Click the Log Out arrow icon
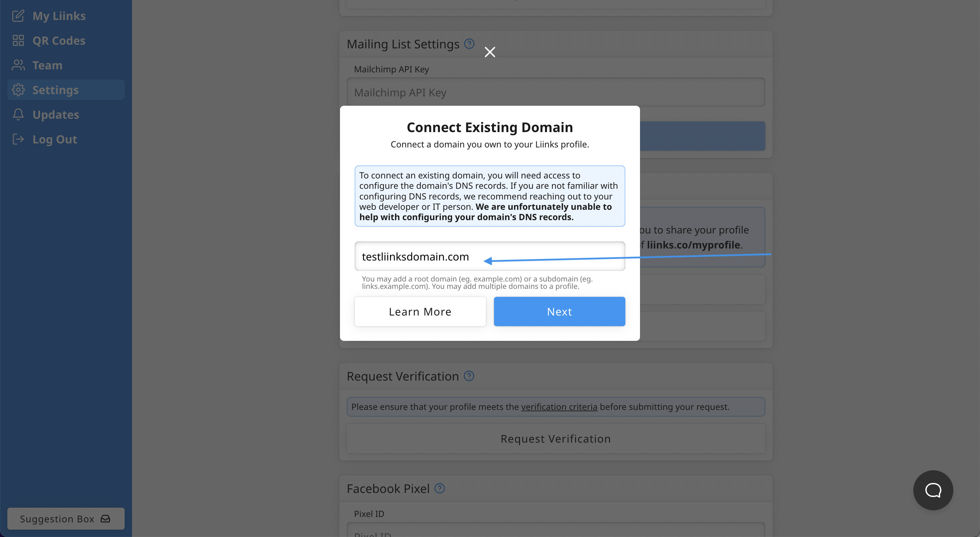980x537 pixels. click(18, 139)
